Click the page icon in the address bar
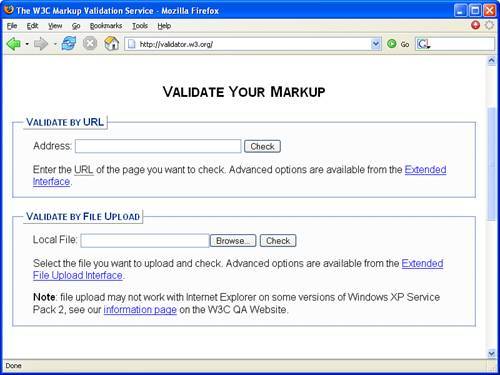 tap(132, 44)
